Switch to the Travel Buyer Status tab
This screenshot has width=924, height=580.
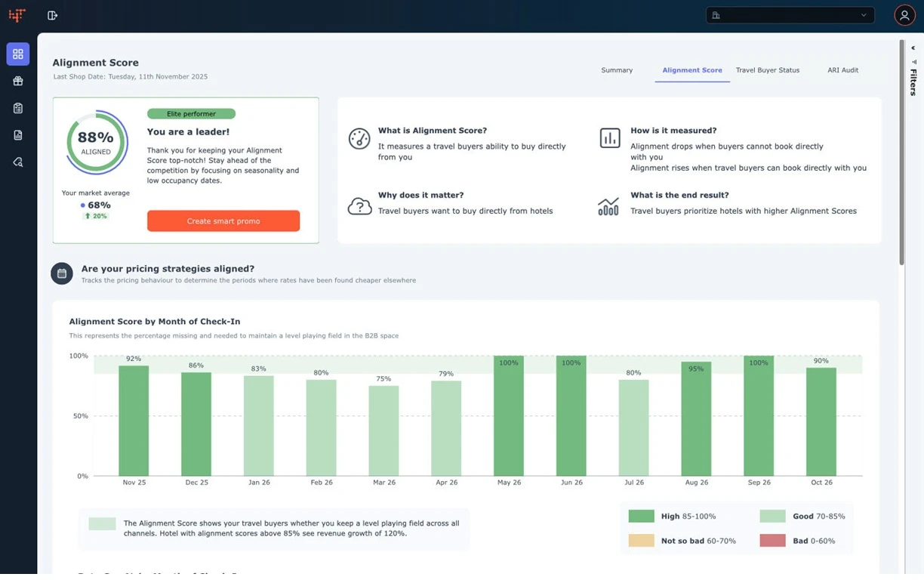tap(767, 69)
